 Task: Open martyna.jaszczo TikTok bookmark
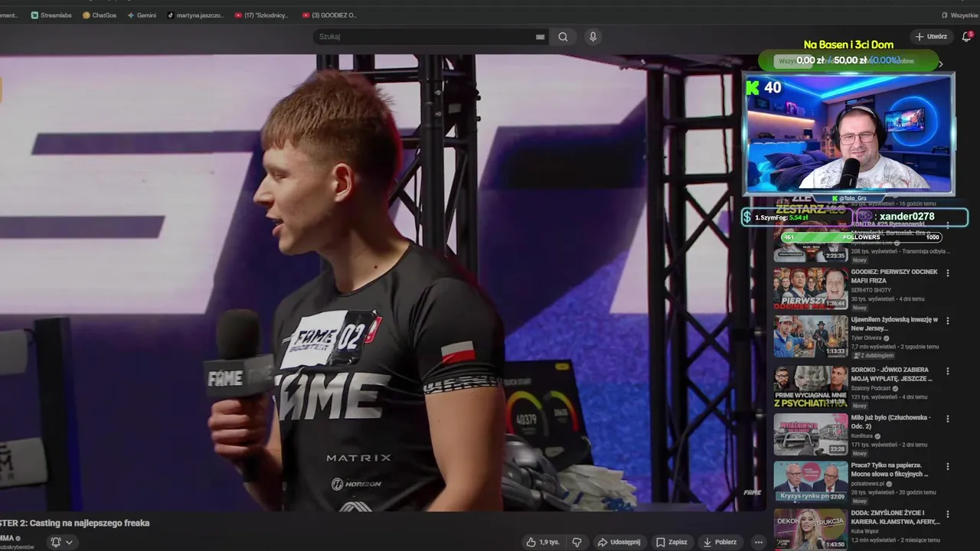194,15
